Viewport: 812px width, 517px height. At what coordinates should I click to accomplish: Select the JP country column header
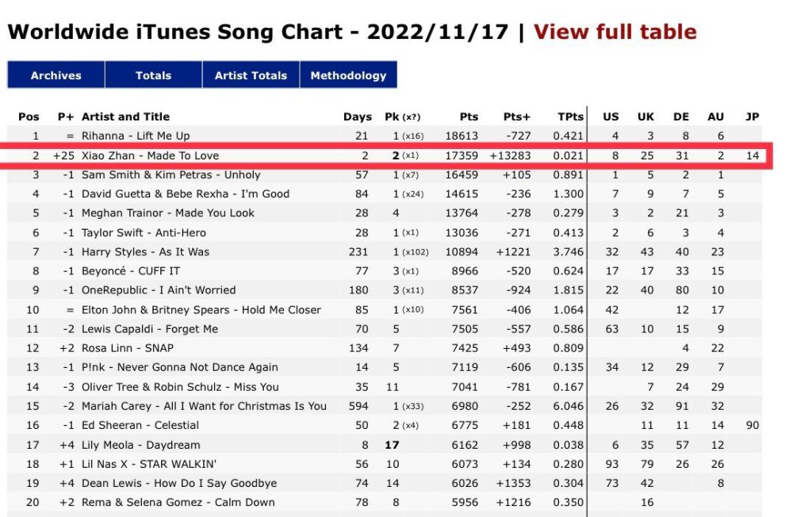tap(752, 117)
